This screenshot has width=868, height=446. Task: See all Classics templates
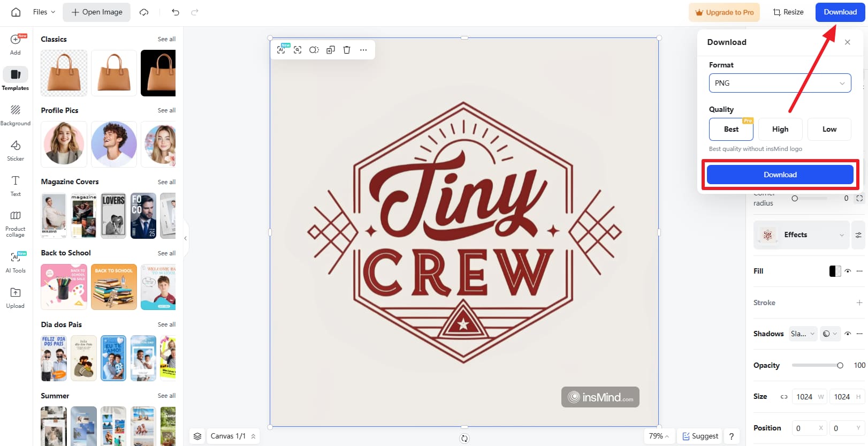(x=166, y=39)
